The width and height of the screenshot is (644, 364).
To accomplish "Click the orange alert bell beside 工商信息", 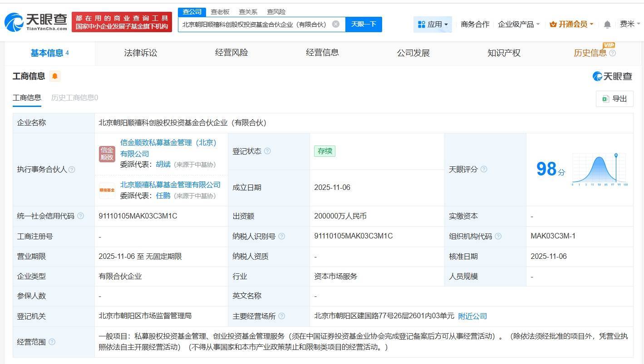I will click(55, 76).
